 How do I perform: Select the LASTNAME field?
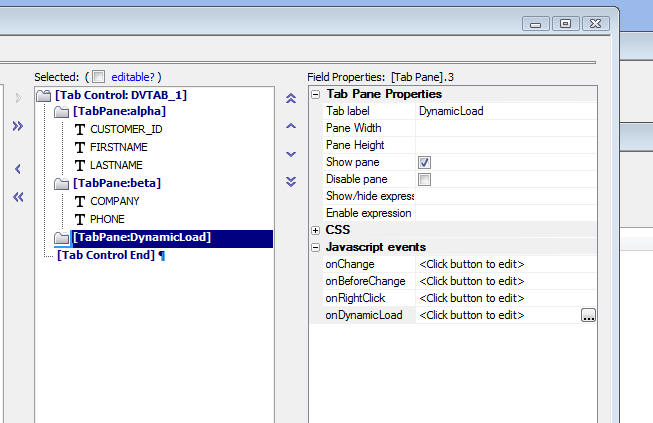(x=116, y=165)
